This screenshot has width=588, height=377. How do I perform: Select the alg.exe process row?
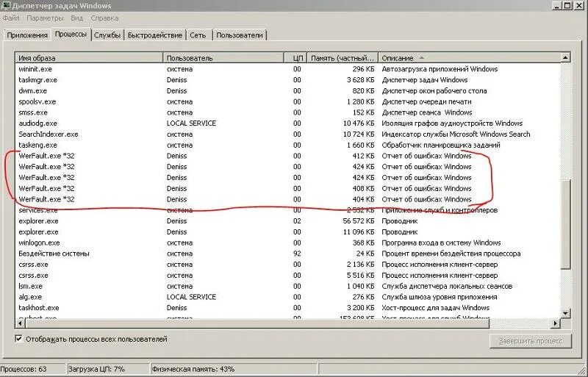click(288, 297)
